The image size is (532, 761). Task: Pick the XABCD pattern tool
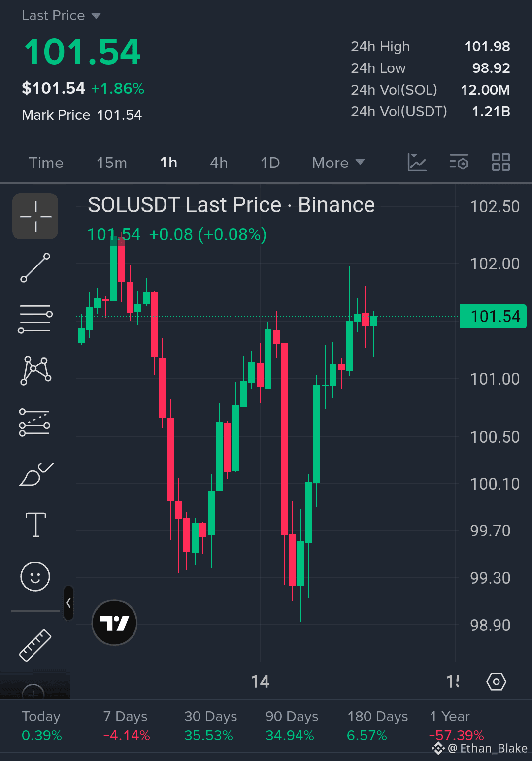point(35,370)
